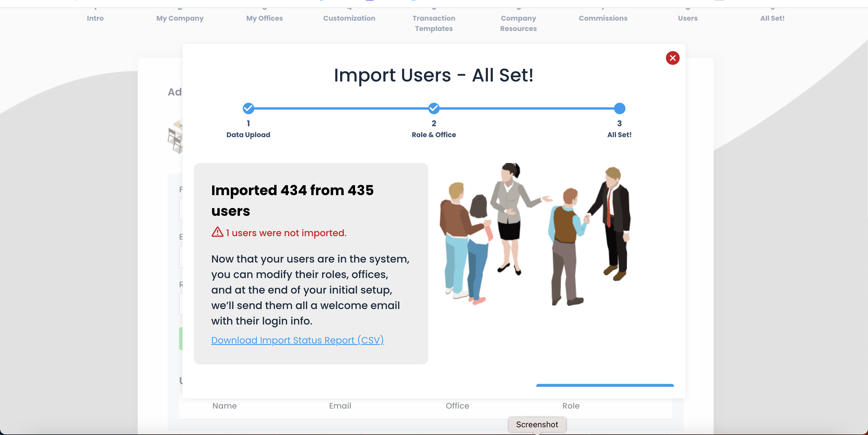
Task: Open the Company Resources step
Action: (518, 23)
